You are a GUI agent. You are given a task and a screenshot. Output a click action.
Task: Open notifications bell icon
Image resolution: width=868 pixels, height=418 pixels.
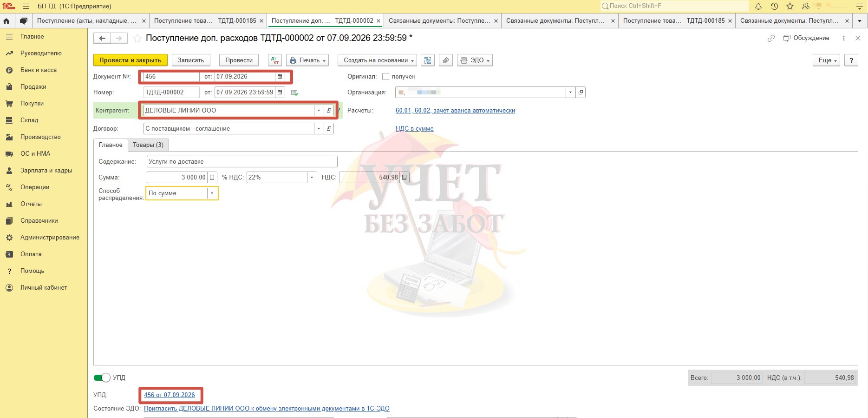coord(758,6)
